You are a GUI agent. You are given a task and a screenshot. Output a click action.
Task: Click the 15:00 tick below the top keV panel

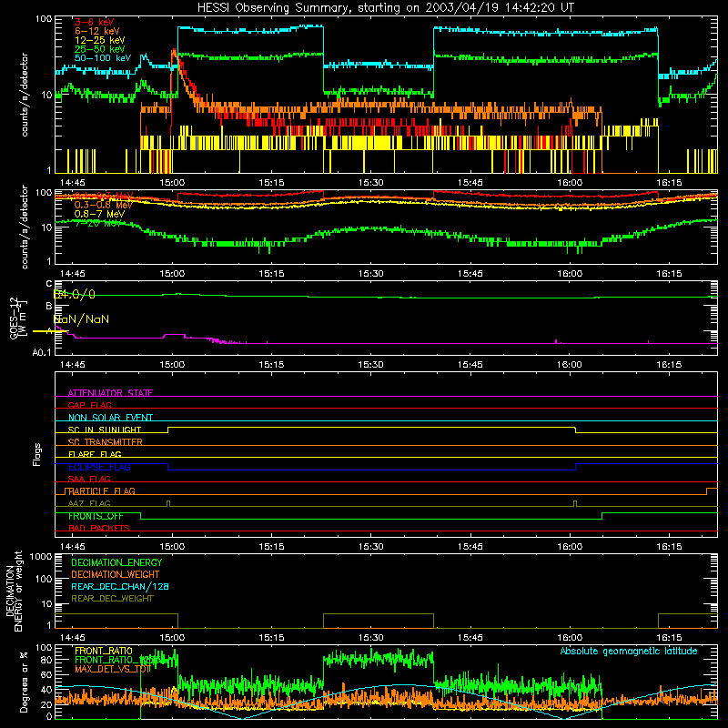click(172, 183)
